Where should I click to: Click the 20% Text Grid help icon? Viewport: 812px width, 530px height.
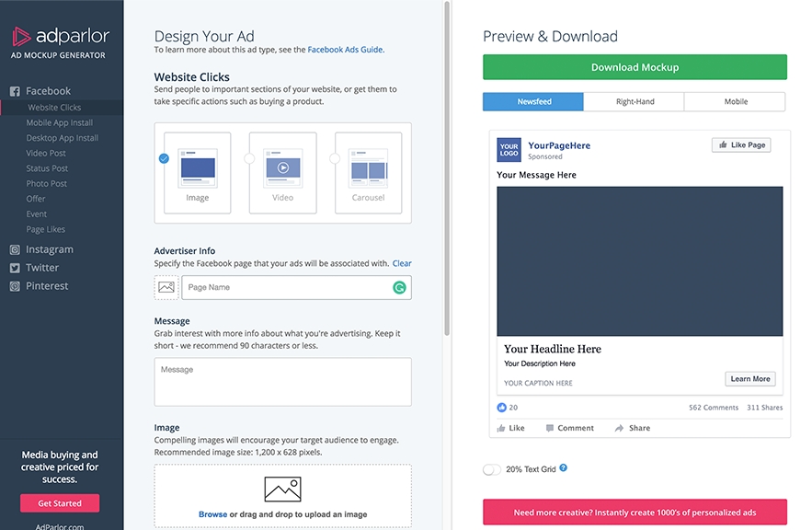(564, 468)
